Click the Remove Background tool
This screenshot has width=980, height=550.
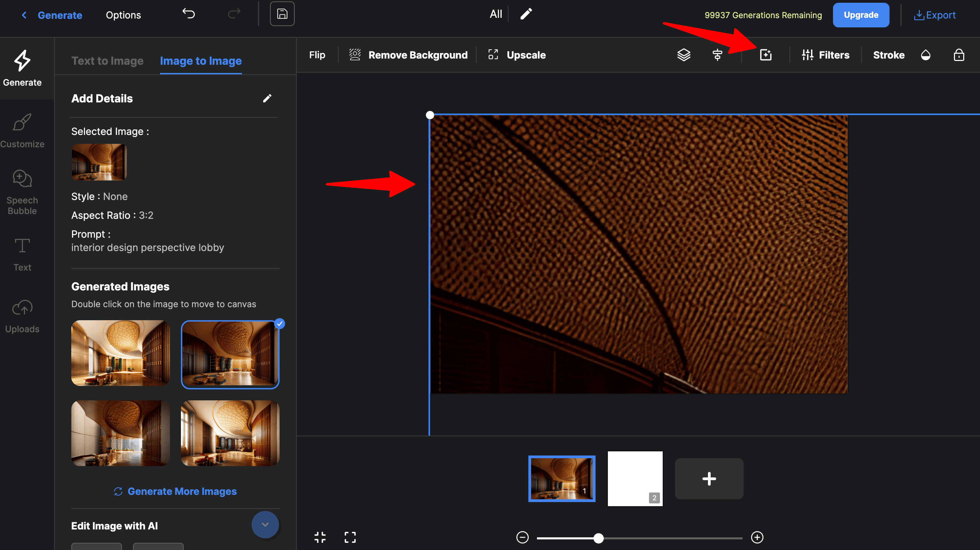click(x=408, y=55)
